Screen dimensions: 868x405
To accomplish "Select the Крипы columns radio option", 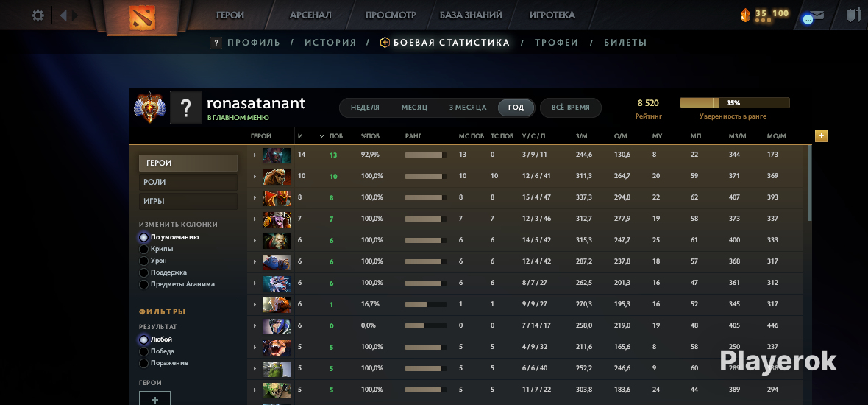I will [144, 249].
